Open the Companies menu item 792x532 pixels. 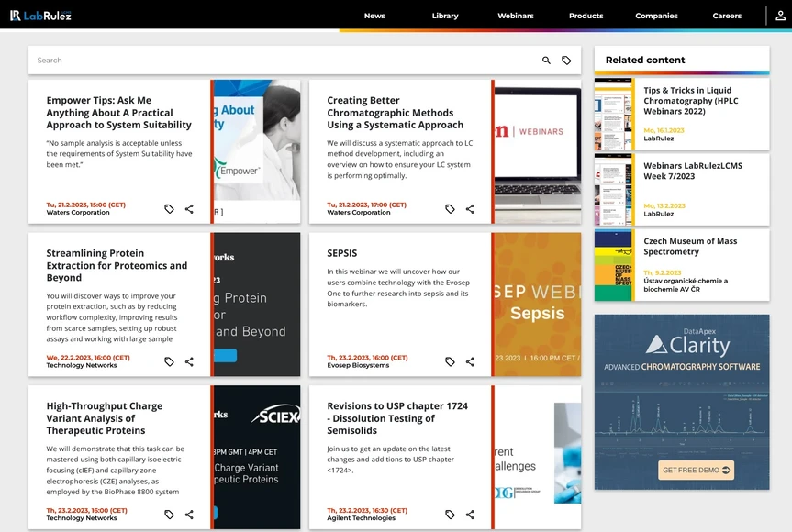click(x=656, y=16)
